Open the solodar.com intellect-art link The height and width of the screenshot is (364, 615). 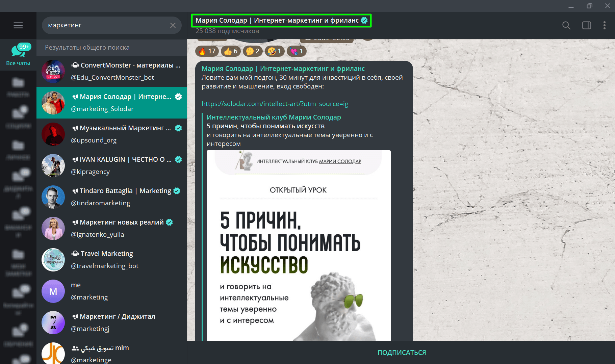click(x=275, y=104)
